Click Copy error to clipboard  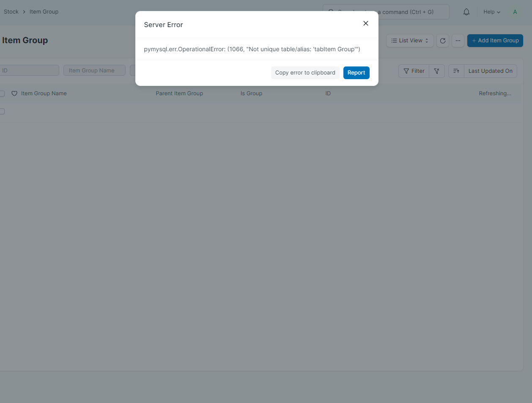coord(305,72)
